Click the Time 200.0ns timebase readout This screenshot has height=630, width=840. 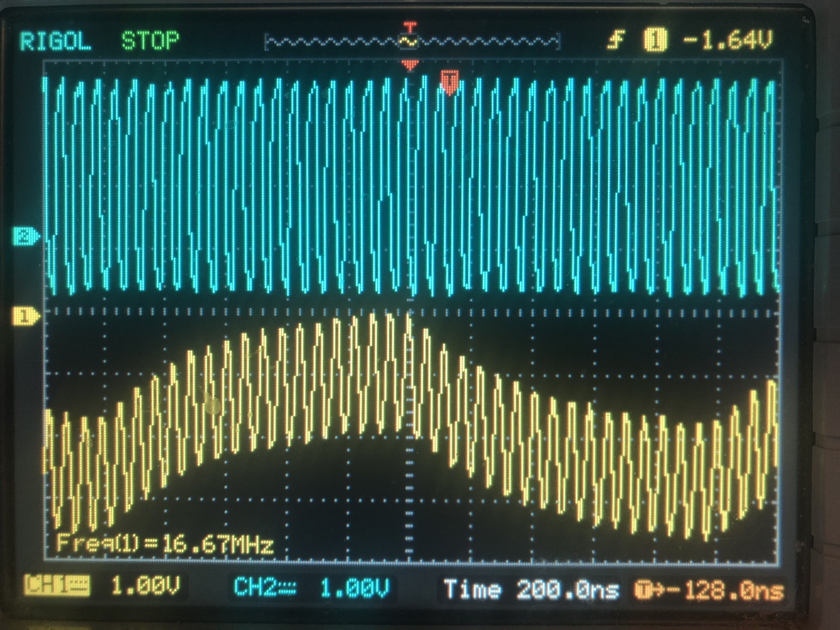click(x=532, y=590)
